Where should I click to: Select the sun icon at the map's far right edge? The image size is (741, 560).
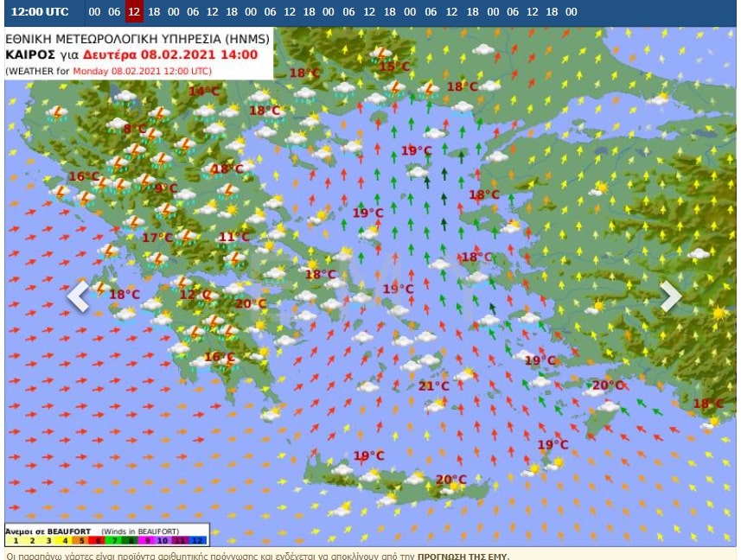718,314
